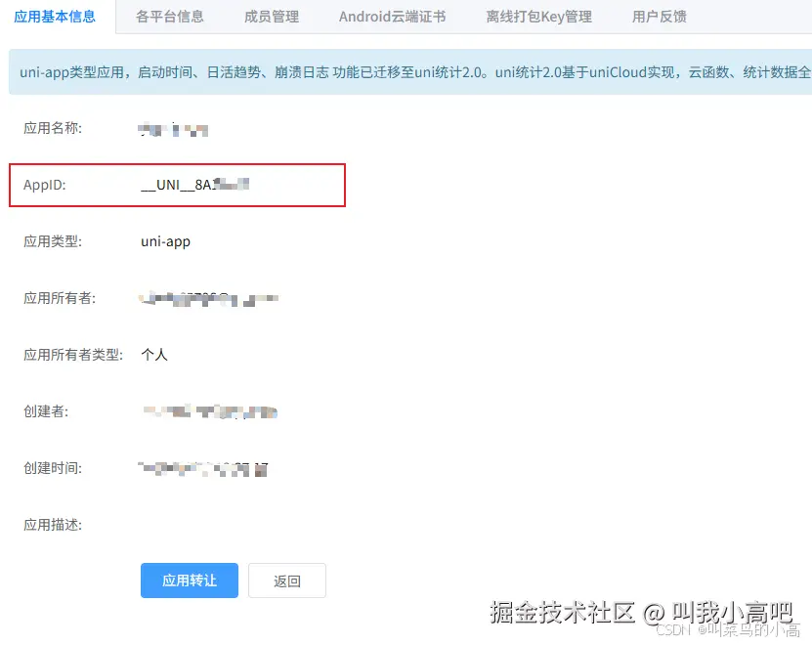Switch to the 各平台信息 tab
Image resolution: width=812 pixels, height=645 pixels.
pos(170,16)
